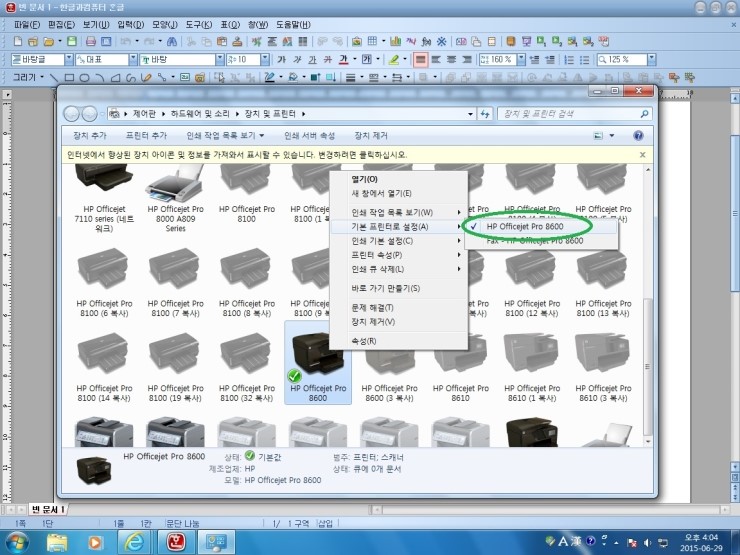This screenshot has height=555, width=740.
Task: Click the font color button in the toolbar
Action: (342, 60)
